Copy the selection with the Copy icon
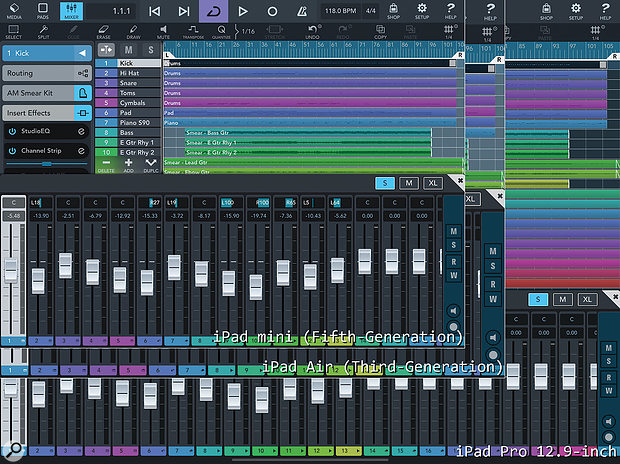 tap(380, 32)
